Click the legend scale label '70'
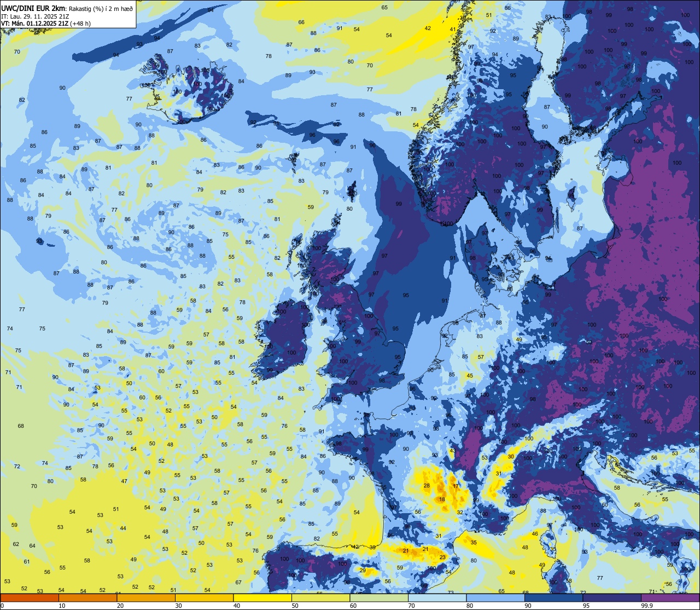This screenshot has width=700, height=610. tap(411, 606)
